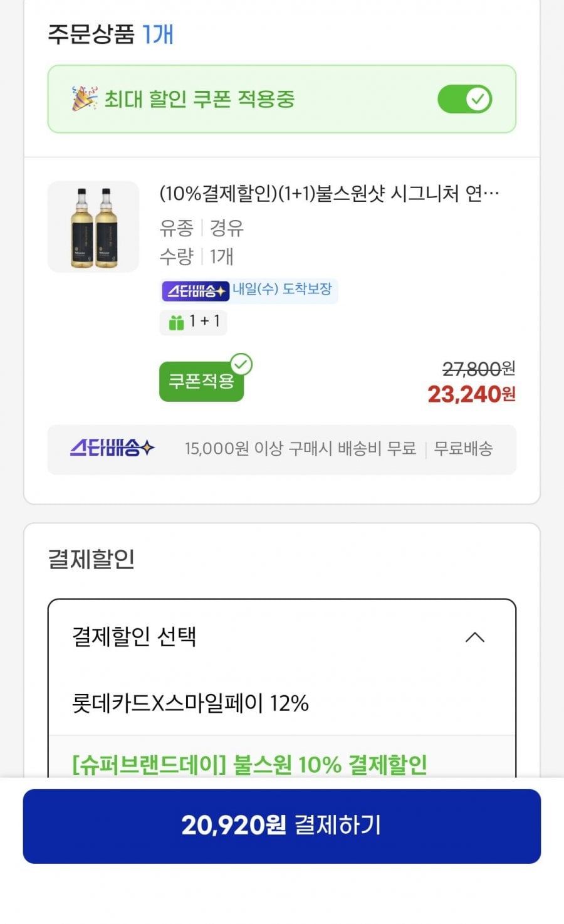The width and height of the screenshot is (564, 924).
Task: Tap the checkmark on coupon-applied badge
Action: click(241, 364)
